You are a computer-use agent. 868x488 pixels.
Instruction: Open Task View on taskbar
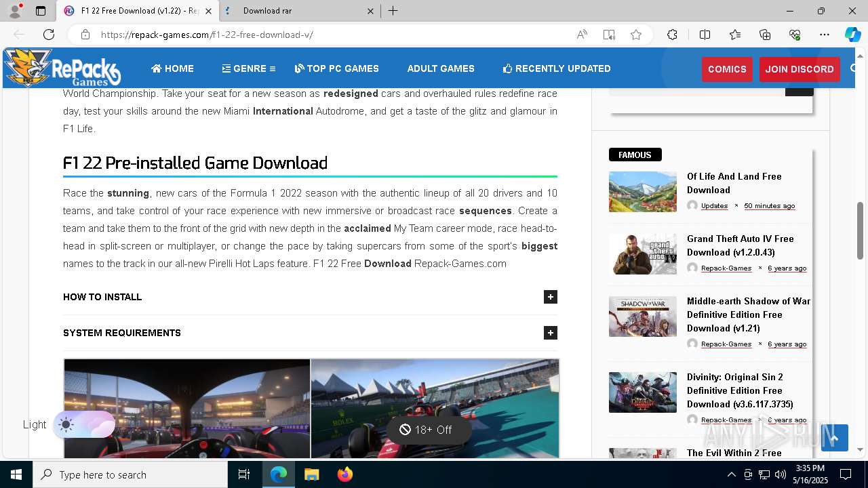(x=244, y=474)
